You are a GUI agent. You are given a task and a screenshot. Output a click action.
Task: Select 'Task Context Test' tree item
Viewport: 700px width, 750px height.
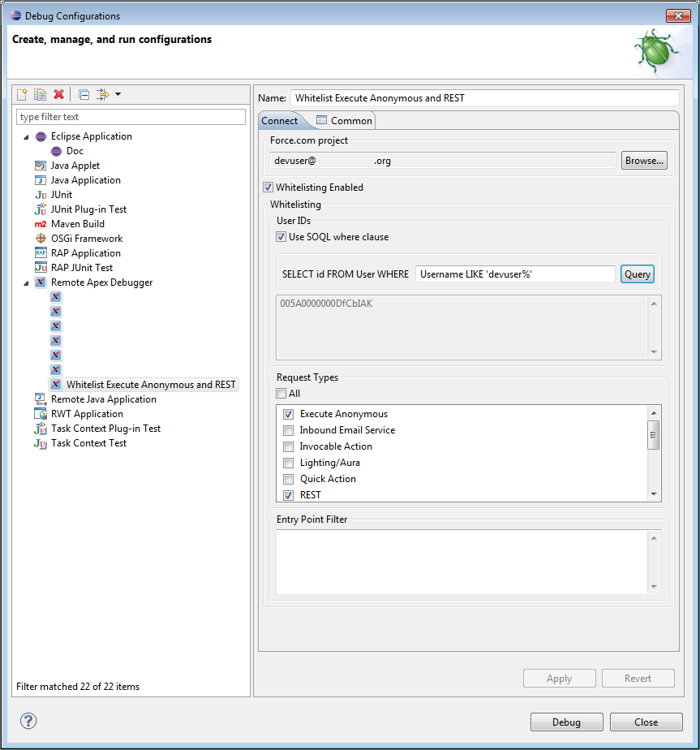pos(88,443)
